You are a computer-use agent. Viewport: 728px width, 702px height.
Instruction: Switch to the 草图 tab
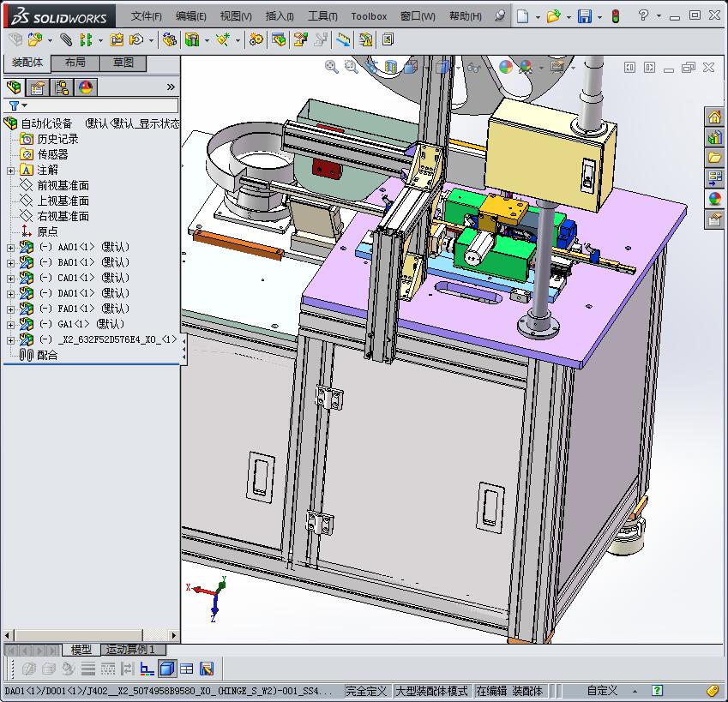pyautogui.click(x=123, y=63)
